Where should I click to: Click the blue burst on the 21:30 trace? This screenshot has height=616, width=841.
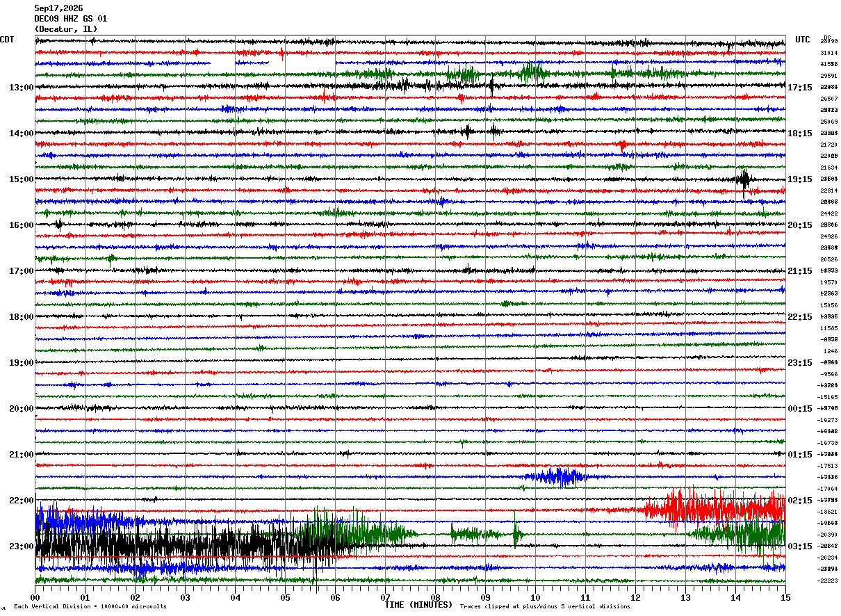point(555,476)
